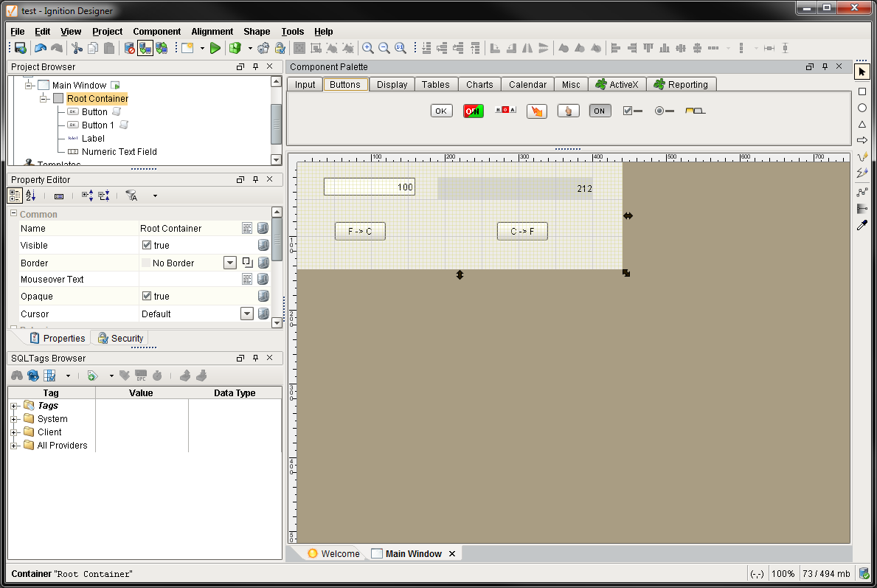
Task: Click the 2-State Toggle button component in palette
Action: [474, 111]
